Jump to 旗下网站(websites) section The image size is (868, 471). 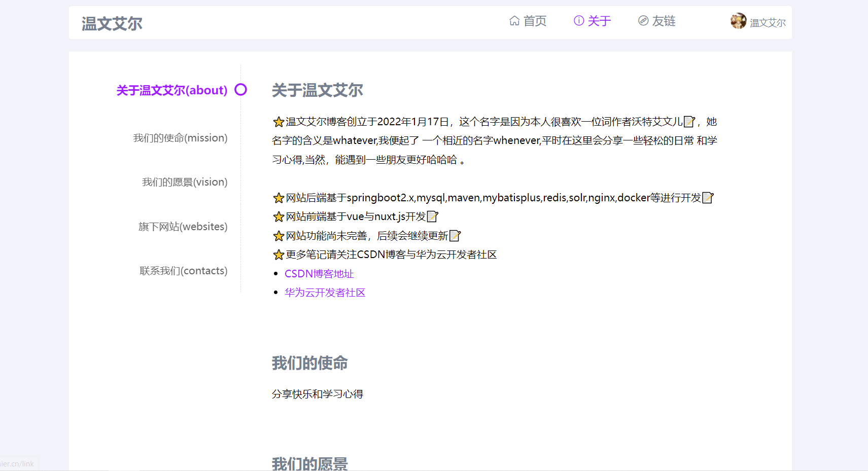(x=183, y=227)
